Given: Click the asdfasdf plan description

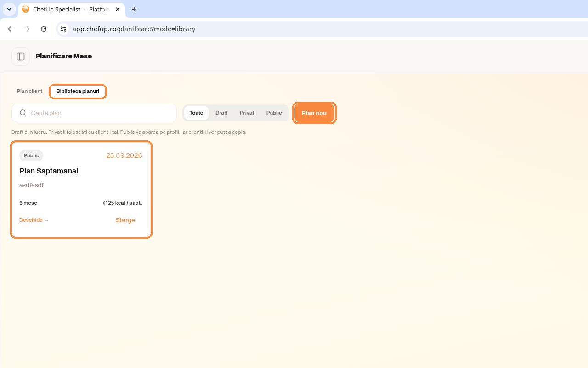Looking at the screenshot, I should 31,185.
